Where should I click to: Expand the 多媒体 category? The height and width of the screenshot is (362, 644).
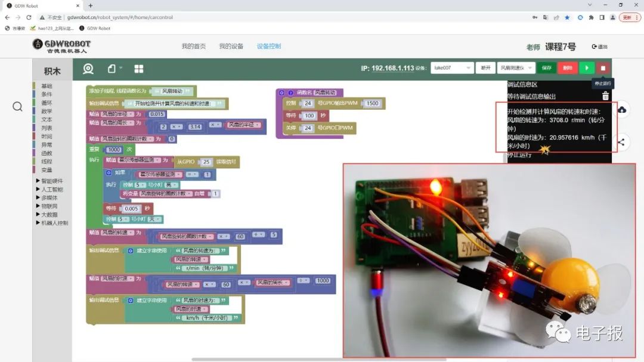tap(47, 197)
